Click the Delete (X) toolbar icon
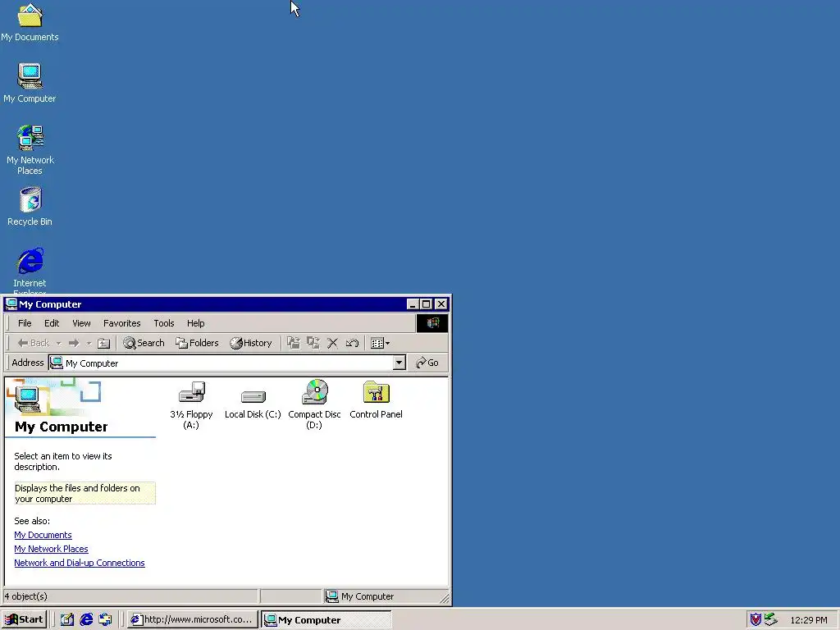The width and height of the screenshot is (840, 630). coord(333,343)
